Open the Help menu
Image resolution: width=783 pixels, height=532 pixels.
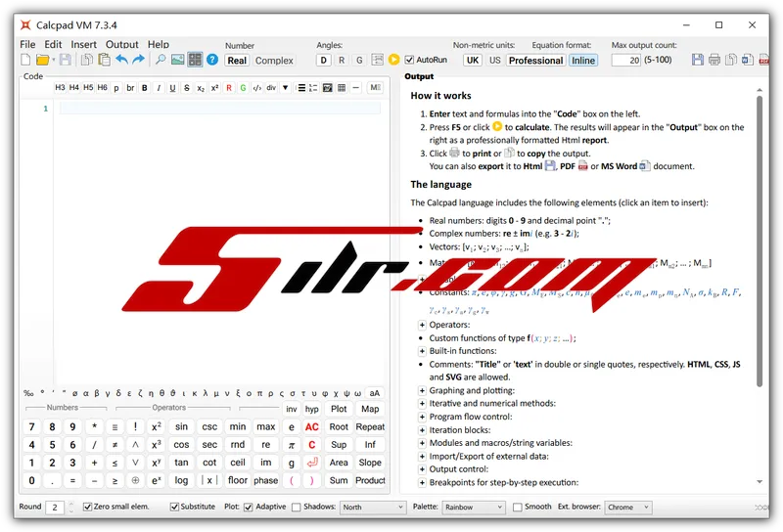[x=159, y=44]
